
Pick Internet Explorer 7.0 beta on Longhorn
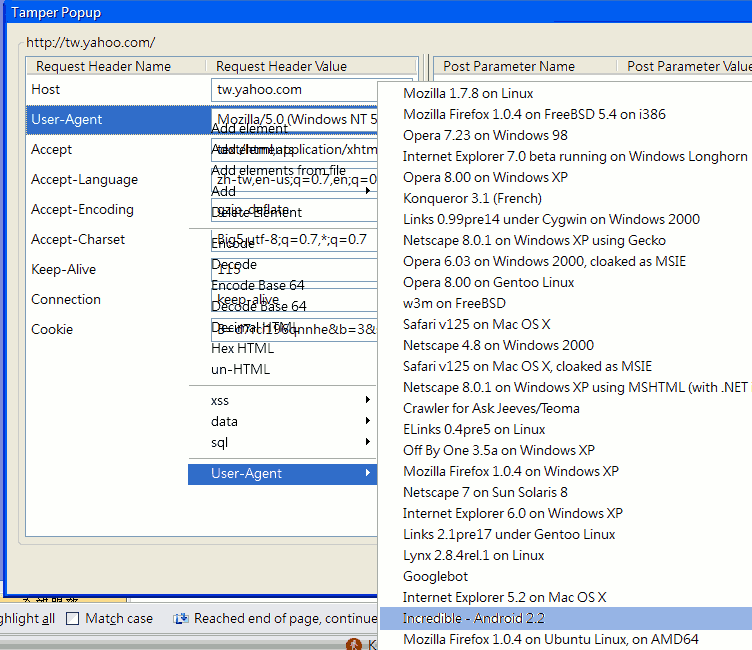575,156
